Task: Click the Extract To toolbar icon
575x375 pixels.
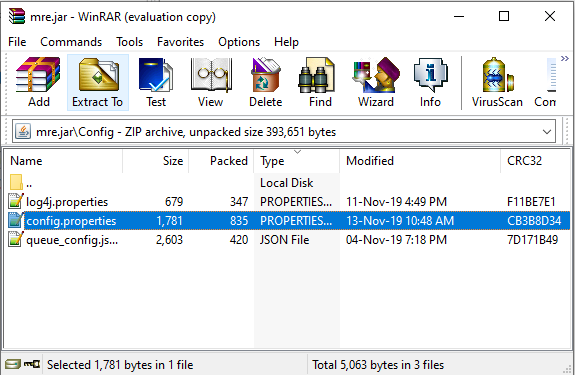Action: point(98,82)
